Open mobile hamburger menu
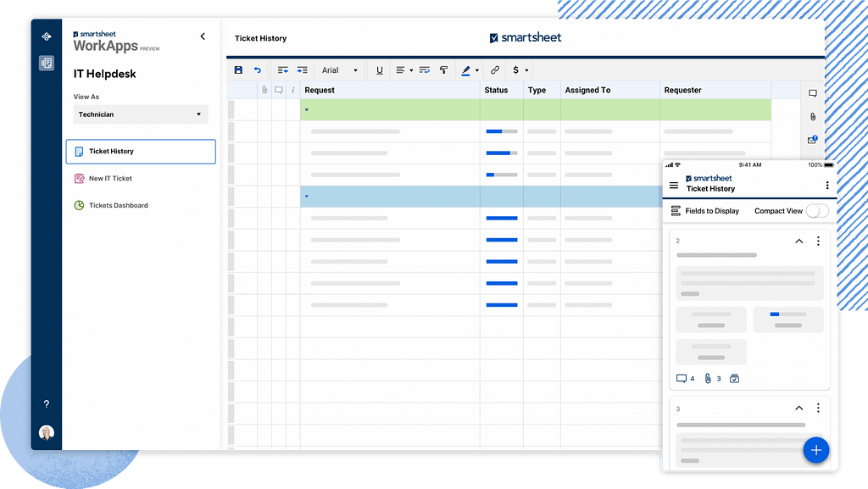The width and height of the screenshot is (868, 489). (674, 186)
